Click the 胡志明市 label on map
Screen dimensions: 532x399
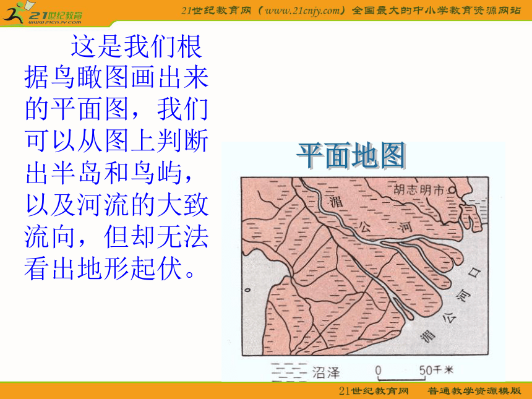pyautogui.click(x=418, y=190)
